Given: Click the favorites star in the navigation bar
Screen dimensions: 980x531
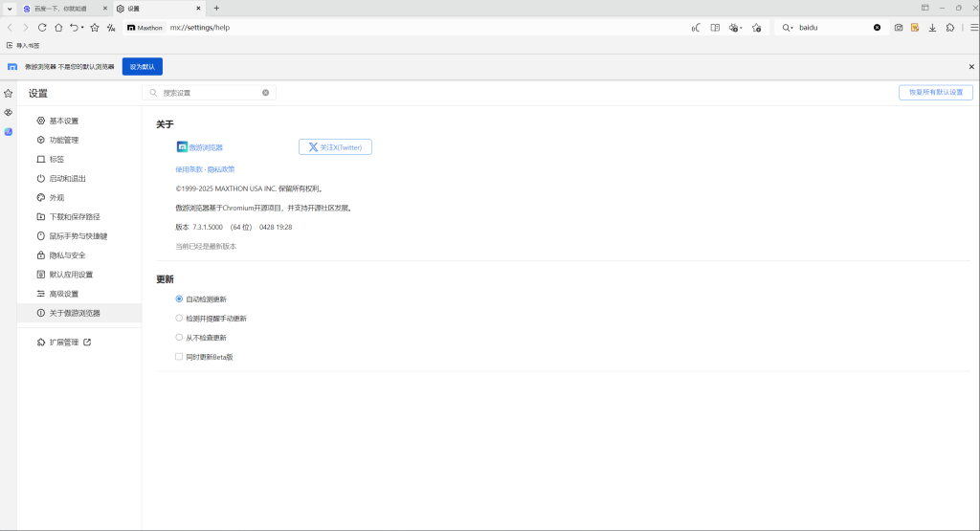Looking at the screenshot, I should coord(95,28).
